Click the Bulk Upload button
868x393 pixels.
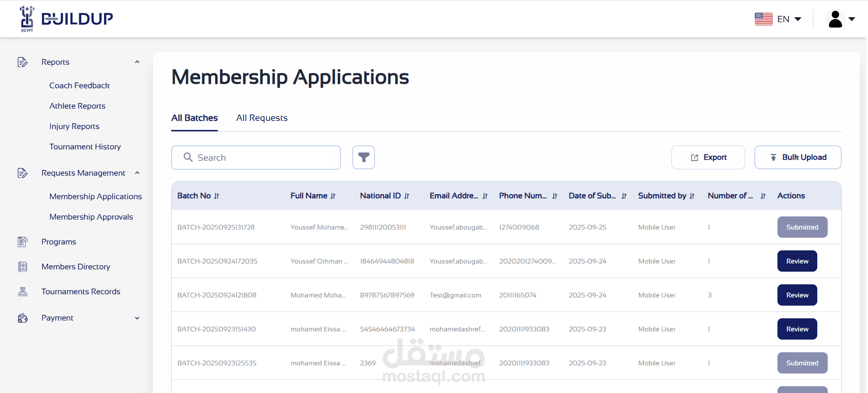[798, 158]
